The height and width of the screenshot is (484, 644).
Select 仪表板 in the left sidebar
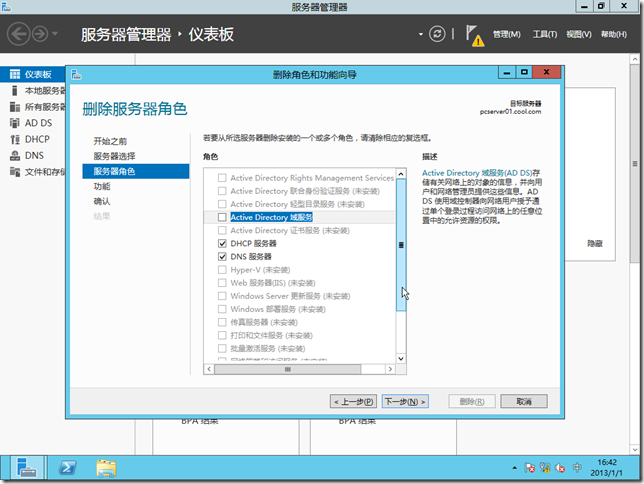coord(33,74)
